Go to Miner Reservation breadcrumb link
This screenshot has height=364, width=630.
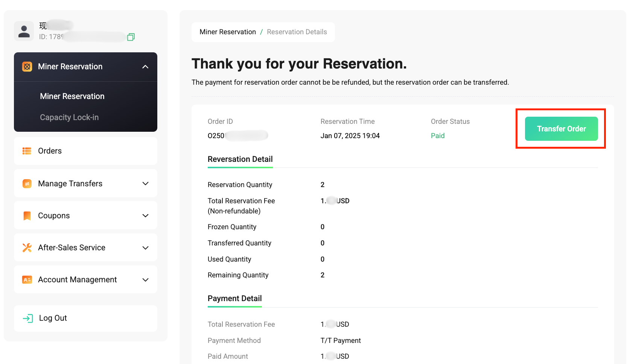(x=228, y=32)
